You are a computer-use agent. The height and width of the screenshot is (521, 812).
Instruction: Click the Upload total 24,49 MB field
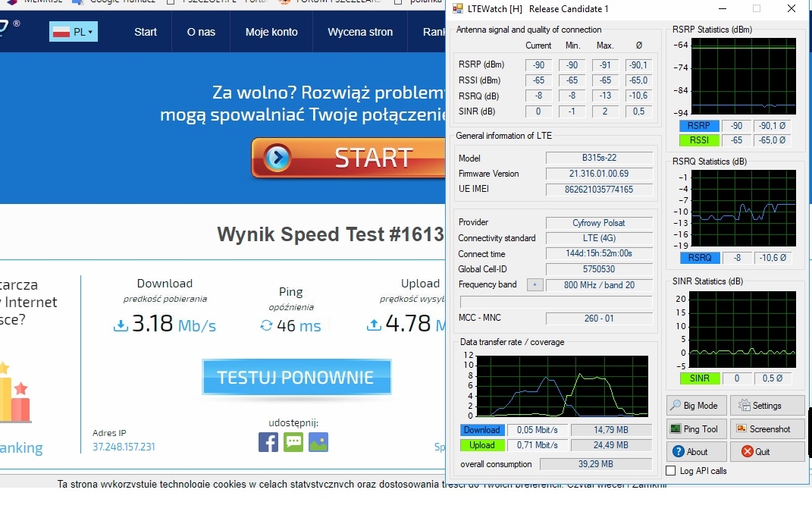pos(611,445)
